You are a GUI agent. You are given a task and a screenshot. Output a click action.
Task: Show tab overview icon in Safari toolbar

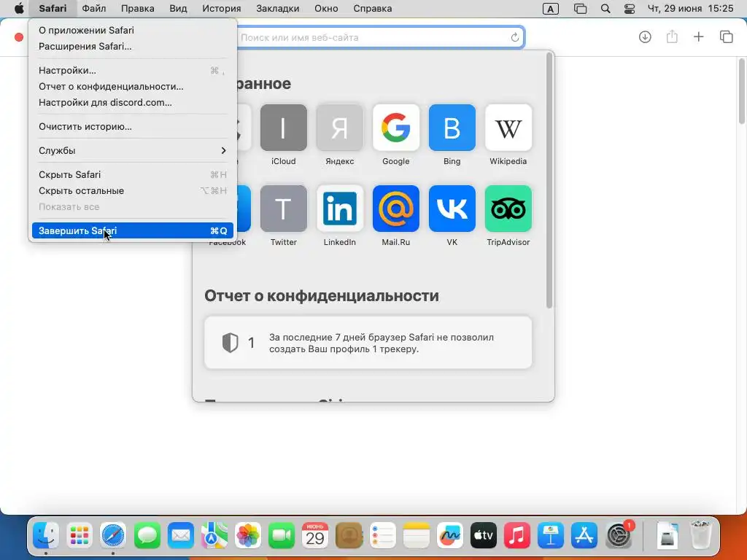pos(726,36)
